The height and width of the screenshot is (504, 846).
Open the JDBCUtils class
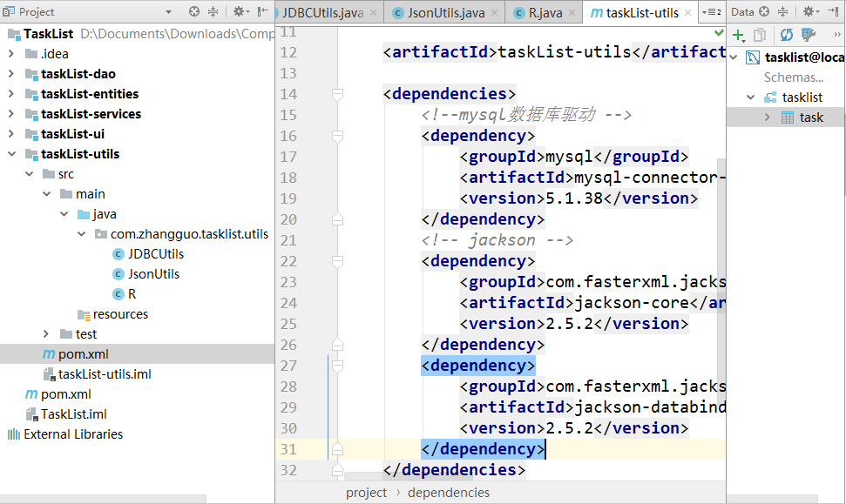coord(155,254)
